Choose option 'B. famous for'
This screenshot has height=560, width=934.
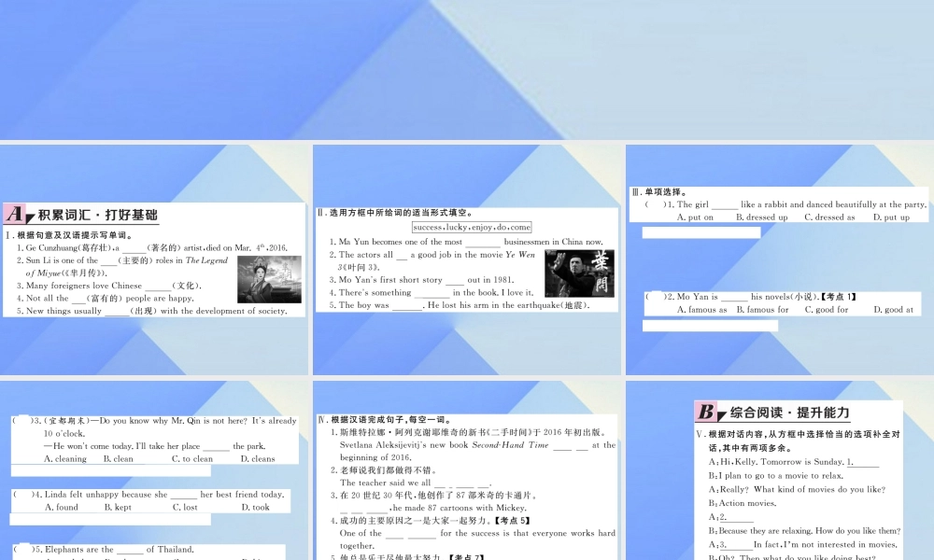(x=762, y=310)
